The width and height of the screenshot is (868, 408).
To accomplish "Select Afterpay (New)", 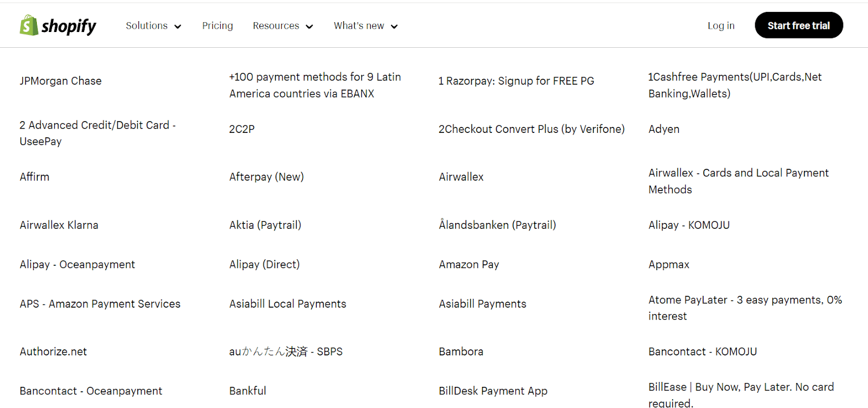I will coord(266,177).
